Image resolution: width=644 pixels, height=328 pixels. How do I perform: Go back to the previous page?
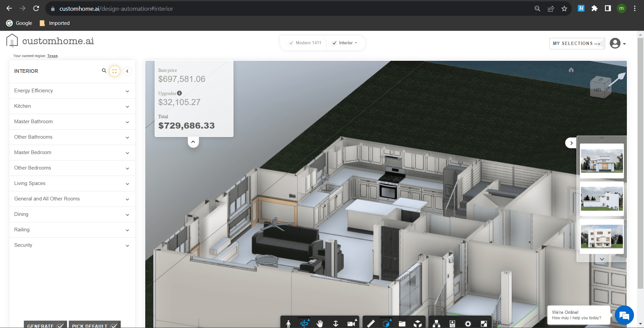point(9,8)
